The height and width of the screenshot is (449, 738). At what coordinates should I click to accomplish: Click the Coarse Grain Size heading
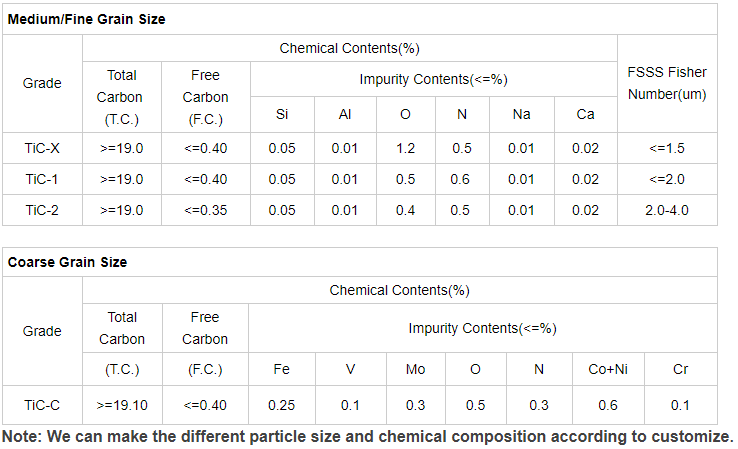point(67,262)
